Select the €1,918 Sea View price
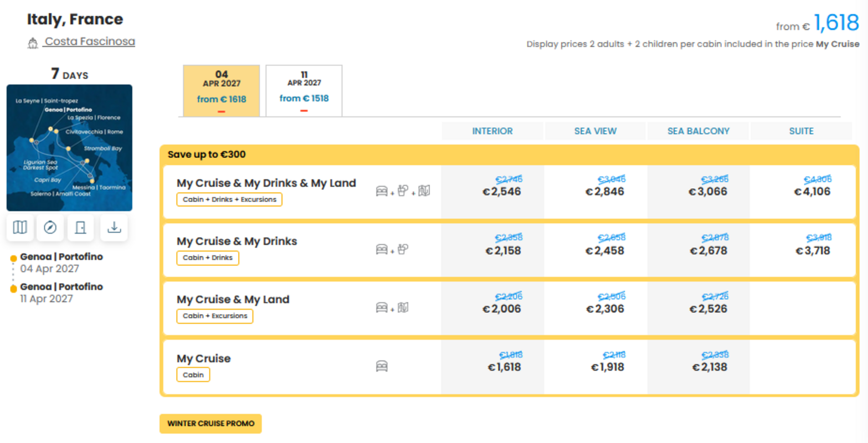This screenshot has height=443, width=868. coord(607,367)
